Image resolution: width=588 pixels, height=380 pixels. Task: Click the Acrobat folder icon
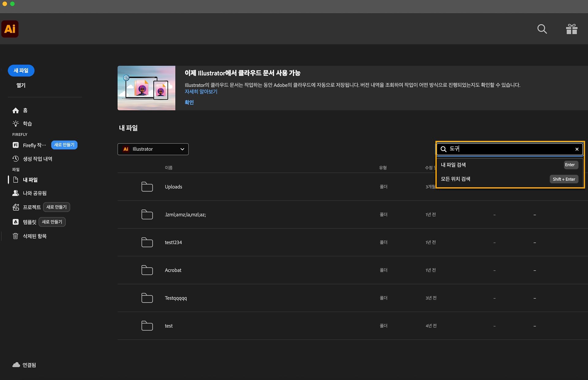point(147,270)
